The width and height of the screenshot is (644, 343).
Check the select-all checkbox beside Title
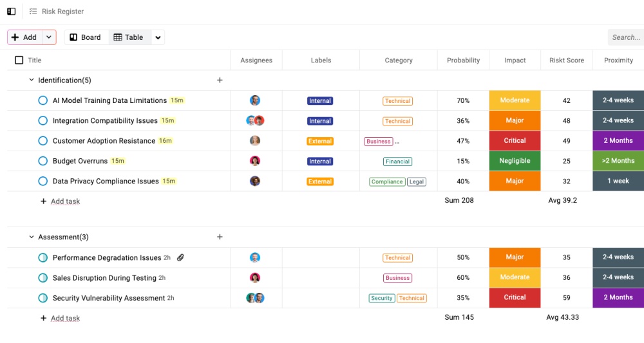[19, 60]
